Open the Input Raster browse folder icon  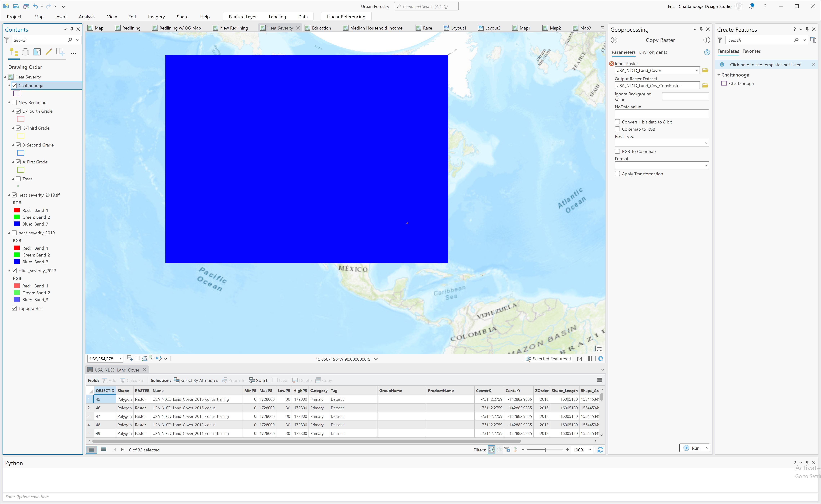point(705,70)
